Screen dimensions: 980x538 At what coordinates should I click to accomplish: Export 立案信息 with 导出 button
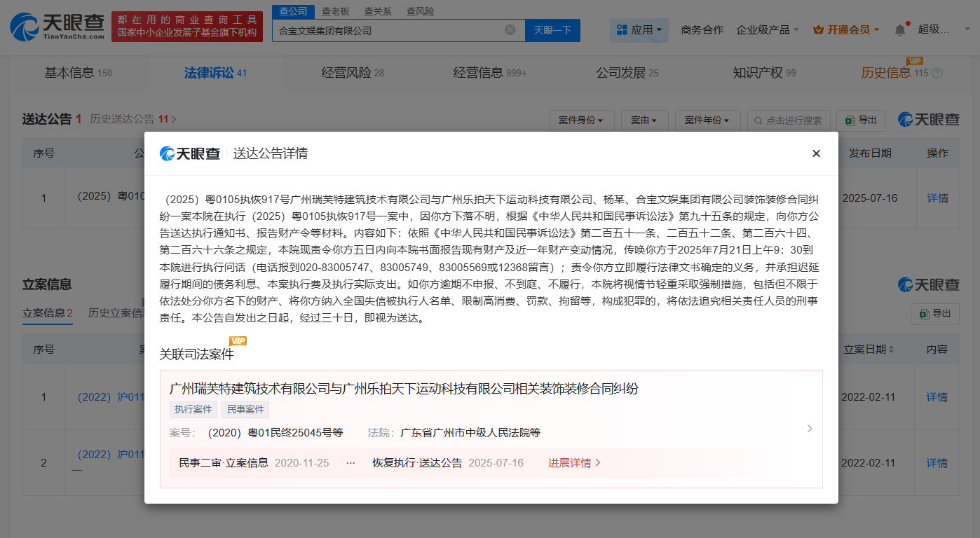tap(935, 314)
